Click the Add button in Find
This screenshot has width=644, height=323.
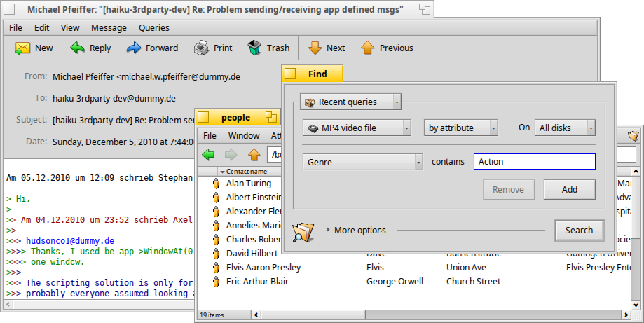[x=569, y=190]
